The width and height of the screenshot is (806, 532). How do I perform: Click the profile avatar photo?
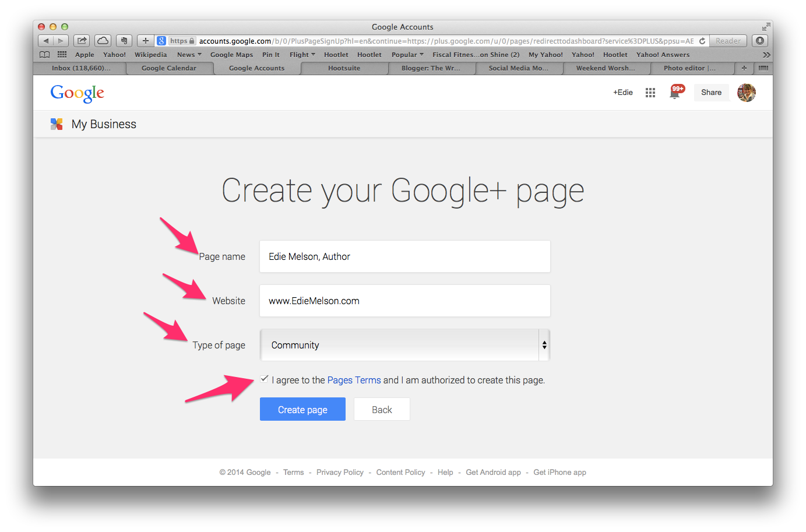coord(746,93)
